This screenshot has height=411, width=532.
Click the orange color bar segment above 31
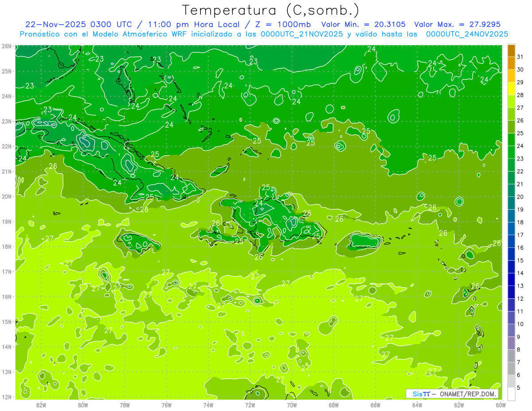pos(511,51)
